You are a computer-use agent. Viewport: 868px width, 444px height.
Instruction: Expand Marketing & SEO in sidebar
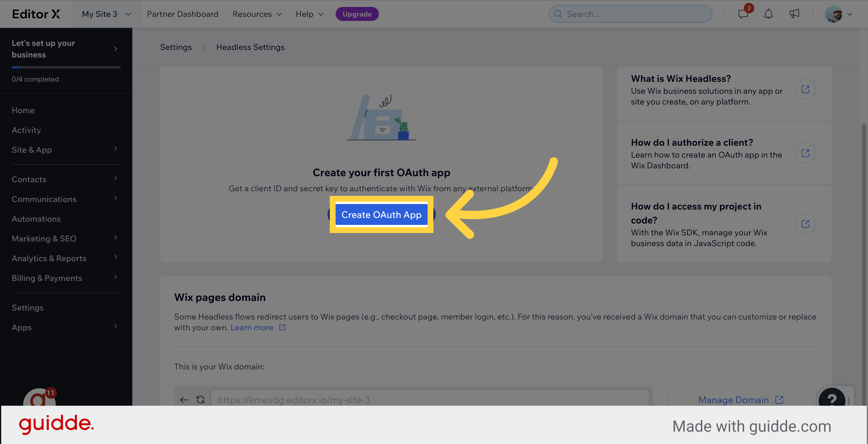tap(66, 239)
